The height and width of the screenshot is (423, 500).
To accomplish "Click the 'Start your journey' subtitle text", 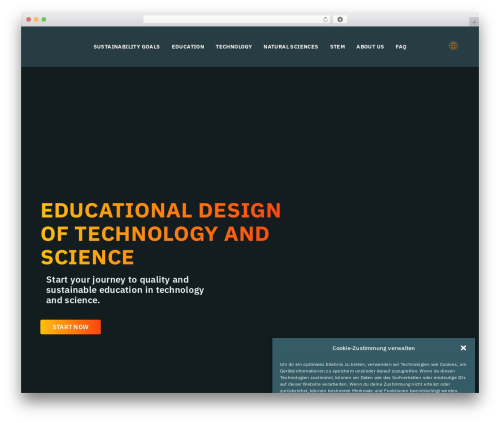I will (x=125, y=290).
